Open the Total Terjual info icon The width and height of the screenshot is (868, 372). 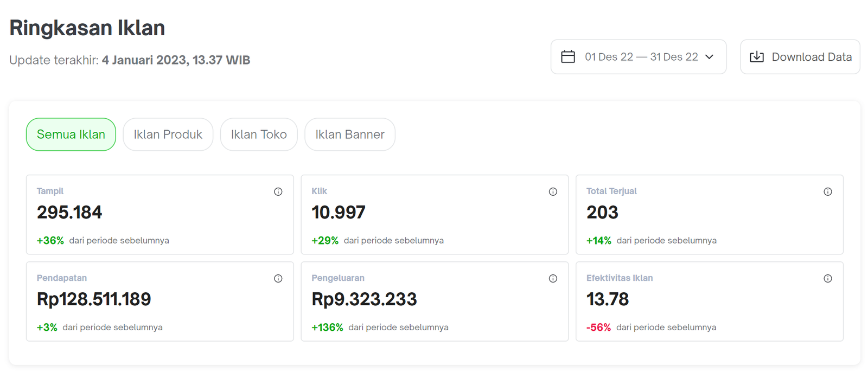point(828,191)
